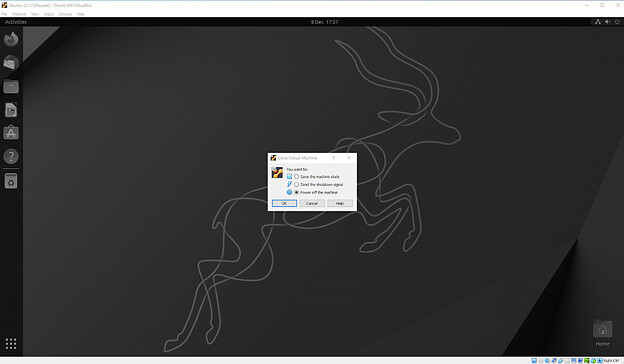Open the File menu
Image resolution: width=624 pixels, height=364 pixels.
point(4,14)
